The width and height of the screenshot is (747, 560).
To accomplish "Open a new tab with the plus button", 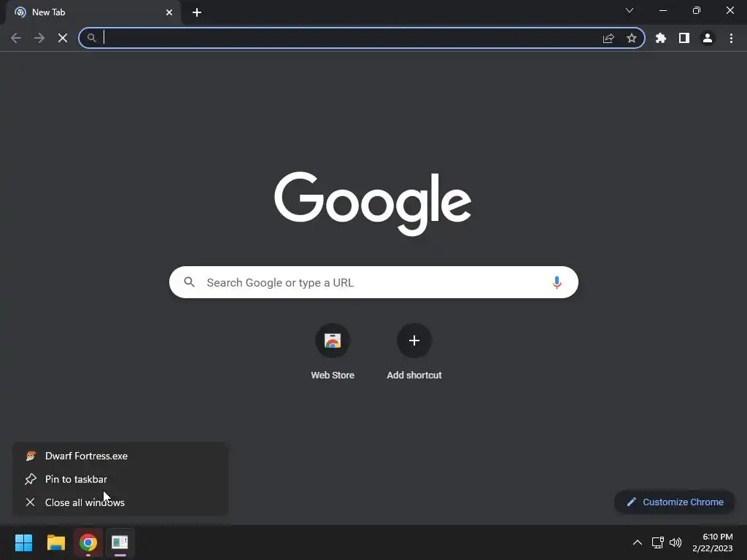I will [x=197, y=12].
